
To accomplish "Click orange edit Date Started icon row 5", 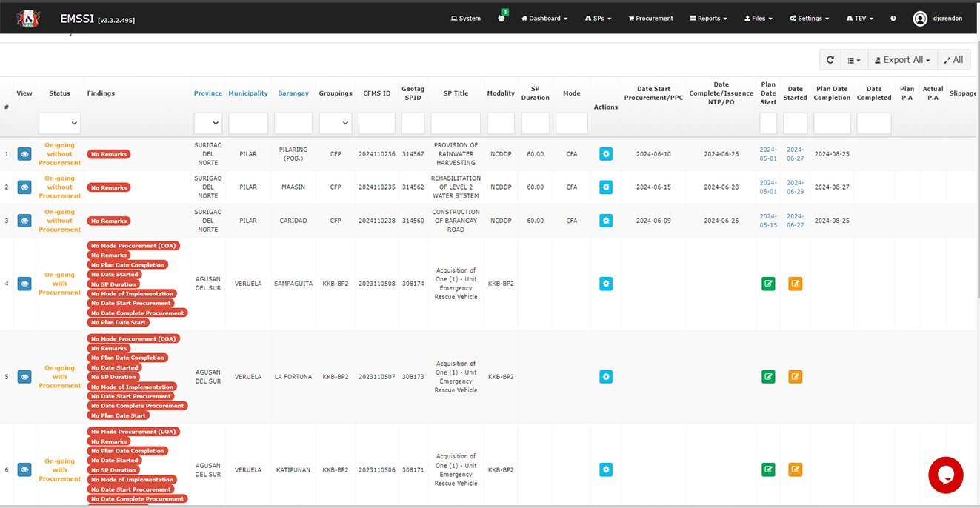I will coord(795,377).
